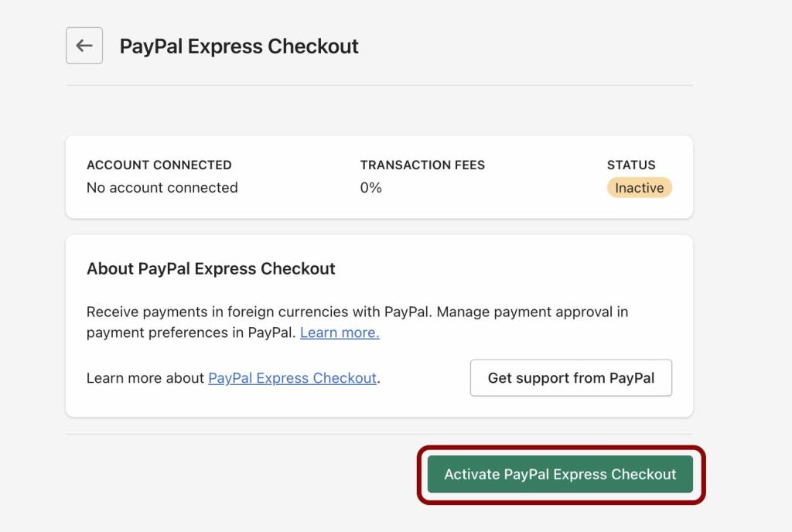This screenshot has width=792, height=532.
Task: Go back using the left arrow button
Action: (84, 46)
